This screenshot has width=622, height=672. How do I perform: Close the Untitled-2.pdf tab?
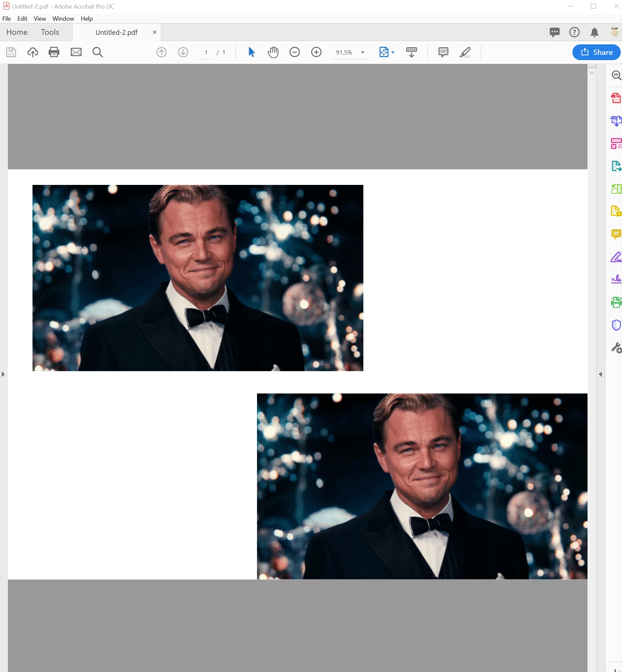pyautogui.click(x=155, y=32)
